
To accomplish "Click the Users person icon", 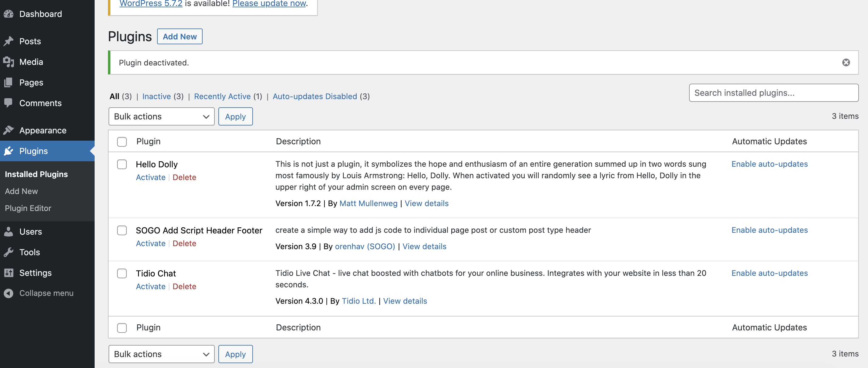I will pyautogui.click(x=9, y=232).
